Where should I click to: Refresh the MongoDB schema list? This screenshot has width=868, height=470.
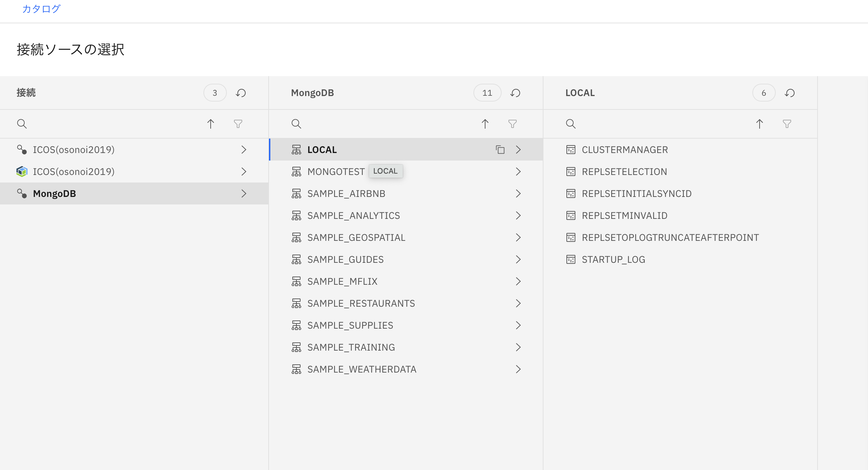[x=515, y=93]
